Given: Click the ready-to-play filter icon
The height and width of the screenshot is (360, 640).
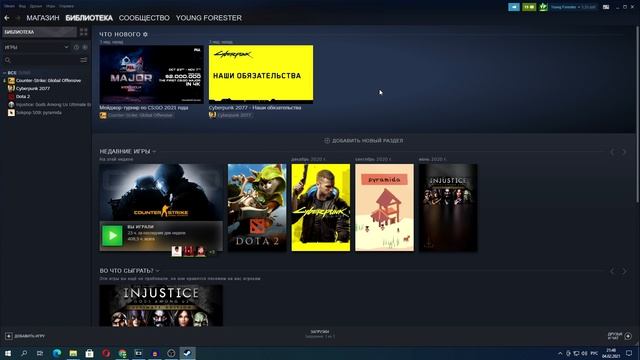Looking at the screenshot, I should click(85, 47).
